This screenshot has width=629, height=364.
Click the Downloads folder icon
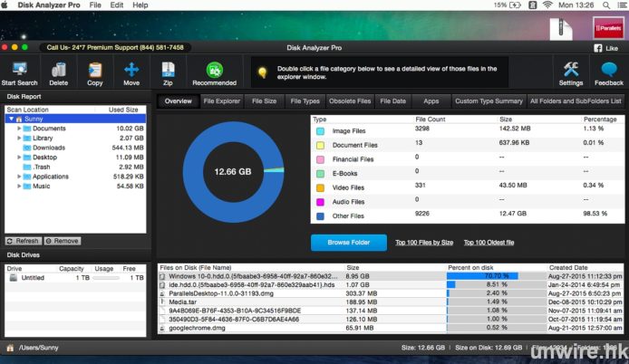point(27,148)
